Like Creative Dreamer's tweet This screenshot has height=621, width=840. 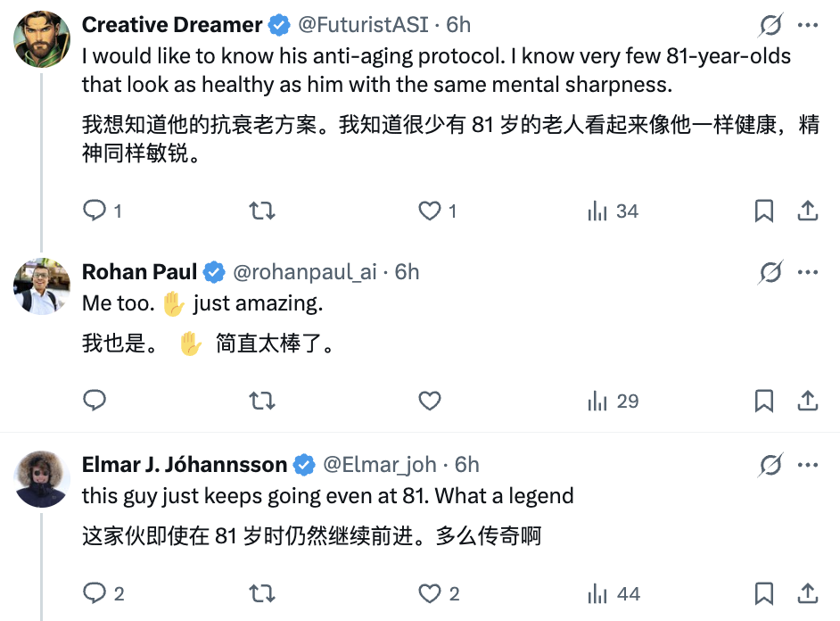coord(430,211)
